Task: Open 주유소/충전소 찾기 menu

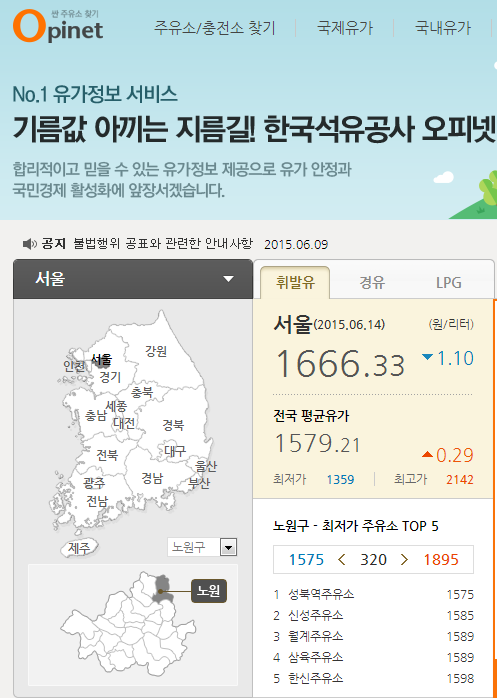Action: pos(215,28)
